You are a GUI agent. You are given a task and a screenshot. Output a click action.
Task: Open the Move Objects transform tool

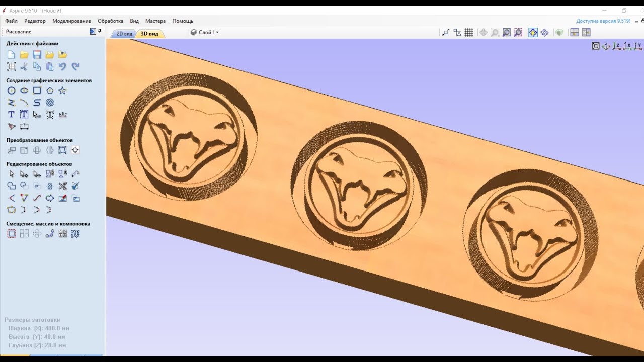click(11, 150)
